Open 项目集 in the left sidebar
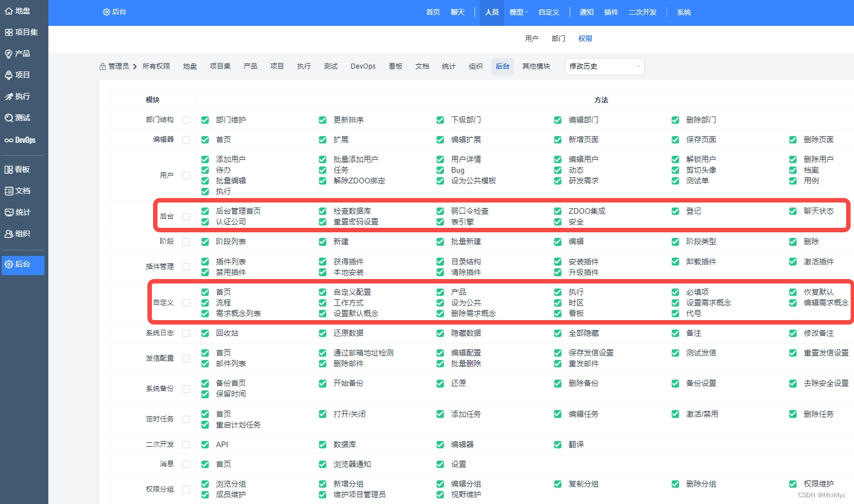The width and height of the screenshot is (854, 504). 21,32
